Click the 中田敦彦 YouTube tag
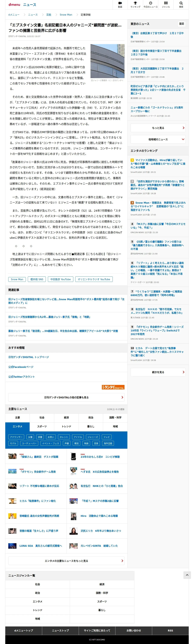Screen dimensions: 194x644 pos(60,279)
